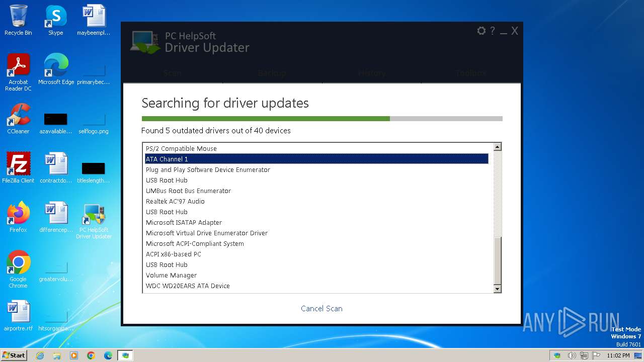Open File Explorer from taskbar
Viewport: 644px width, 362px height.
click(57, 355)
